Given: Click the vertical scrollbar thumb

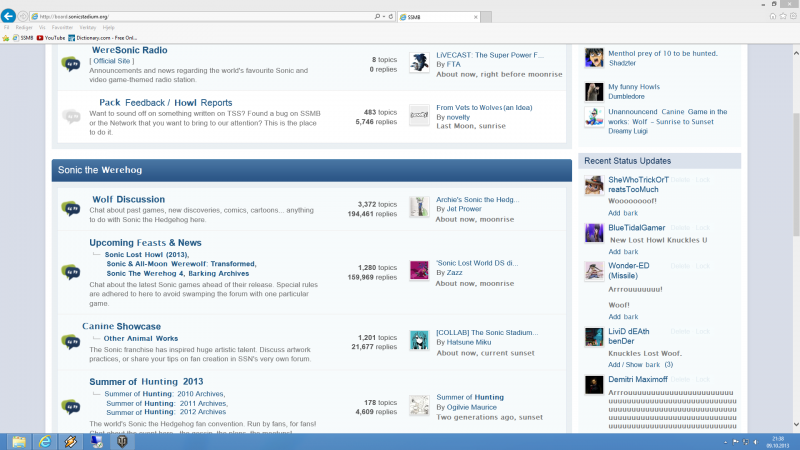Looking at the screenshot, I should (x=796, y=173).
